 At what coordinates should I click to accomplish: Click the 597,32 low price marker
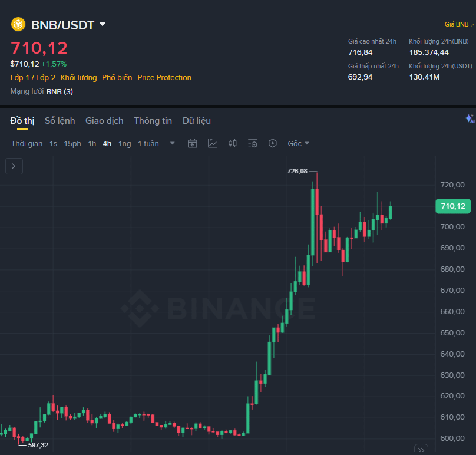click(38, 446)
